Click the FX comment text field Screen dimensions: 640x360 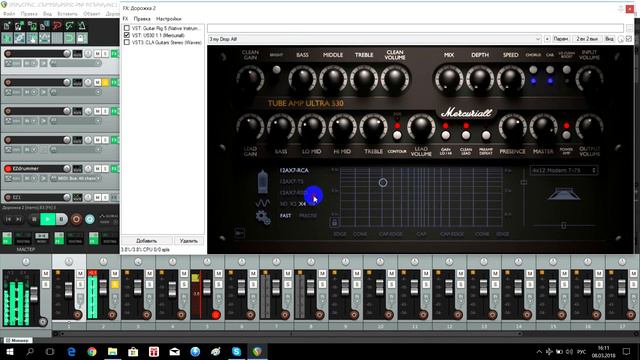tap(415, 28)
